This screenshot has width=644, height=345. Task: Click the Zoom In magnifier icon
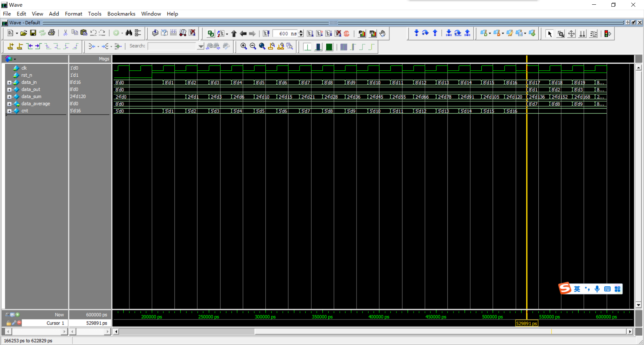244,47
